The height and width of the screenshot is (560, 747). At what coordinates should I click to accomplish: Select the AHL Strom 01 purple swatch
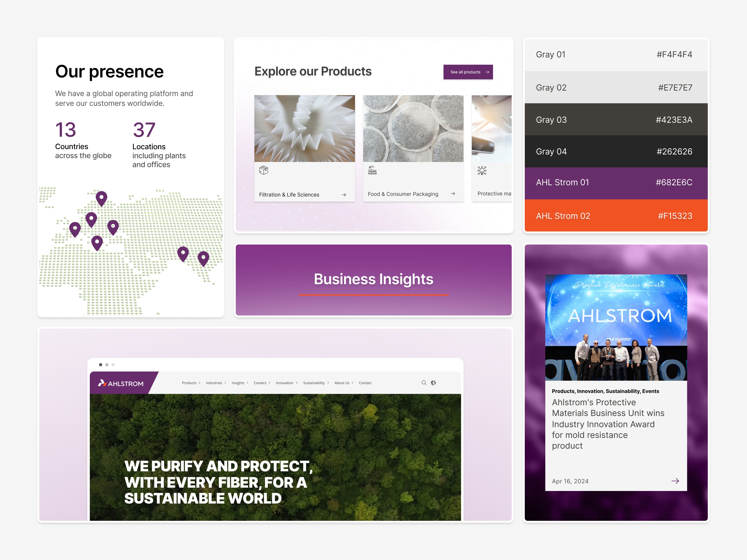click(x=616, y=183)
